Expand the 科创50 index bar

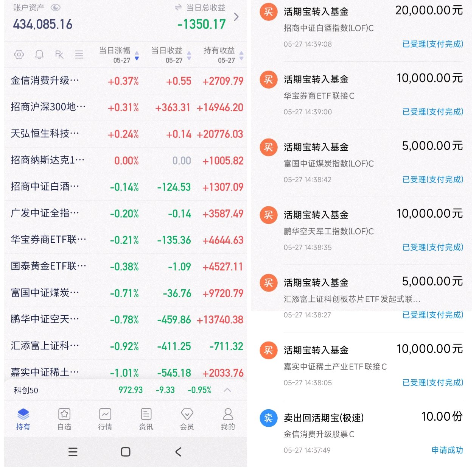point(227,390)
